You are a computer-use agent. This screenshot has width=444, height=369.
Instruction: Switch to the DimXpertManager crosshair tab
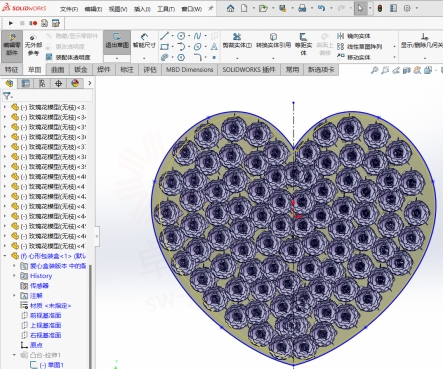coord(58,83)
